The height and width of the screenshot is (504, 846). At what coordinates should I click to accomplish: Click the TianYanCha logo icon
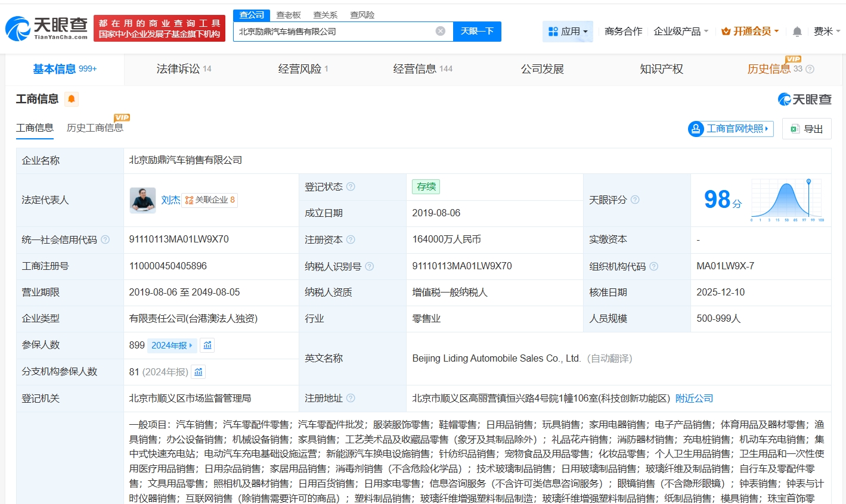18,28
